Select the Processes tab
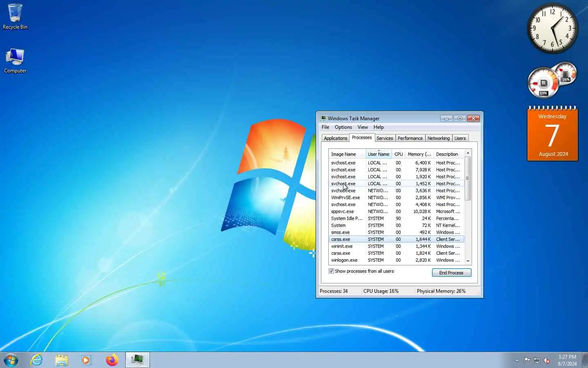The width and height of the screenshot is (588, 368). [x=362, y=137]
